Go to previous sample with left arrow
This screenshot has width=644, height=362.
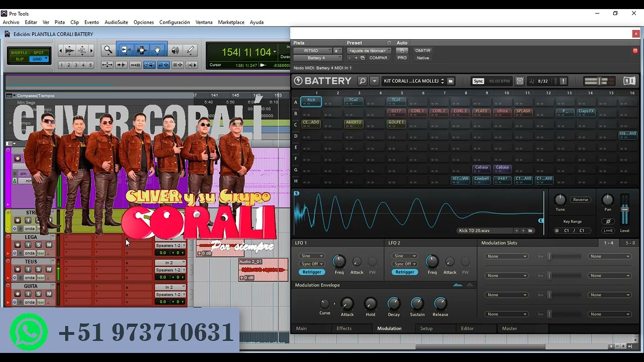516,231
